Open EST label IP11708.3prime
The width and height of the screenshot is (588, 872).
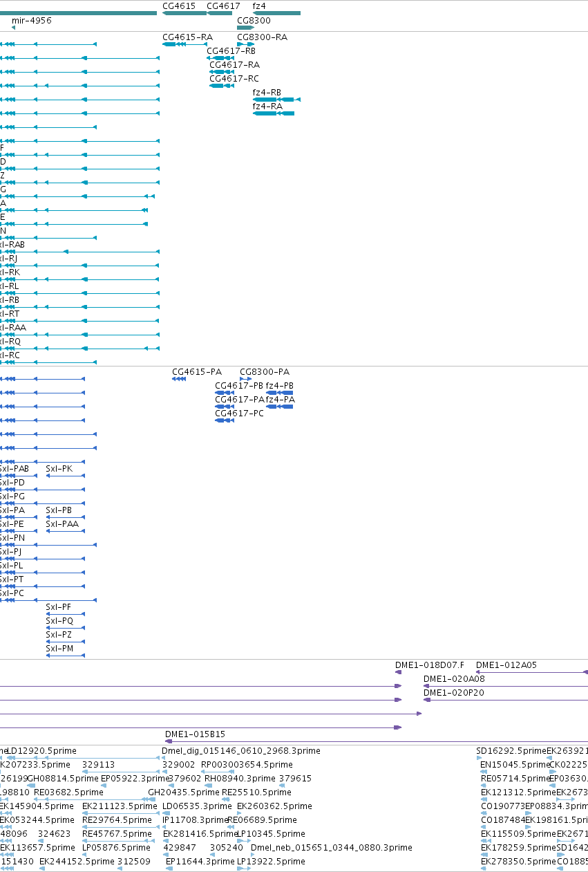[x=194, y=820]
